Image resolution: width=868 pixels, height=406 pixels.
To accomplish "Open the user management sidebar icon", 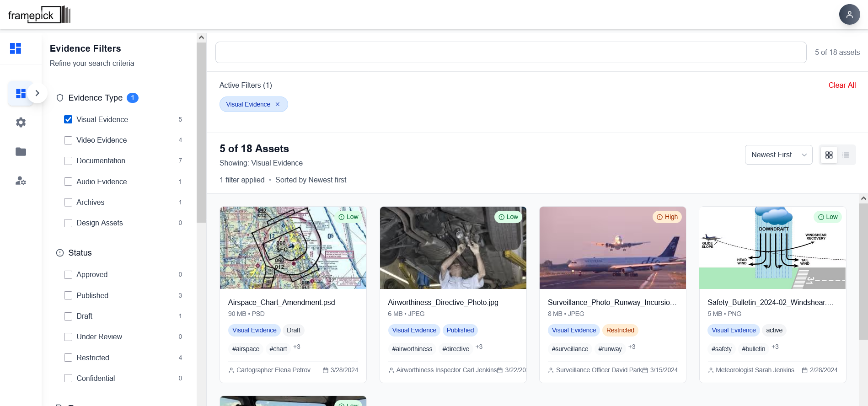I will [21, 181].
